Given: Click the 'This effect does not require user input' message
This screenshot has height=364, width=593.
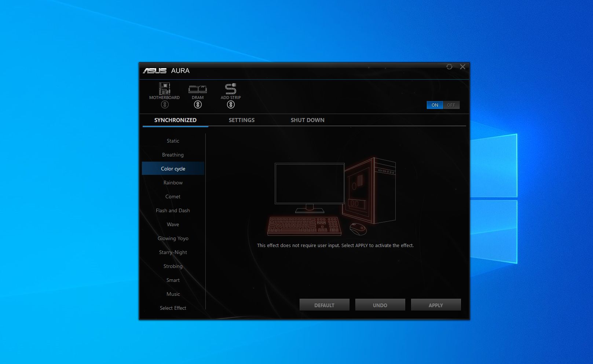Looking at the screenshot, I should tap(335, 246).
